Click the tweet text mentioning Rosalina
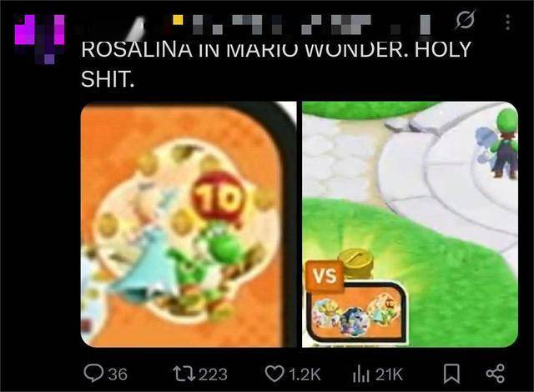Viewport: 534px width, 392px height. pos(276,64)
